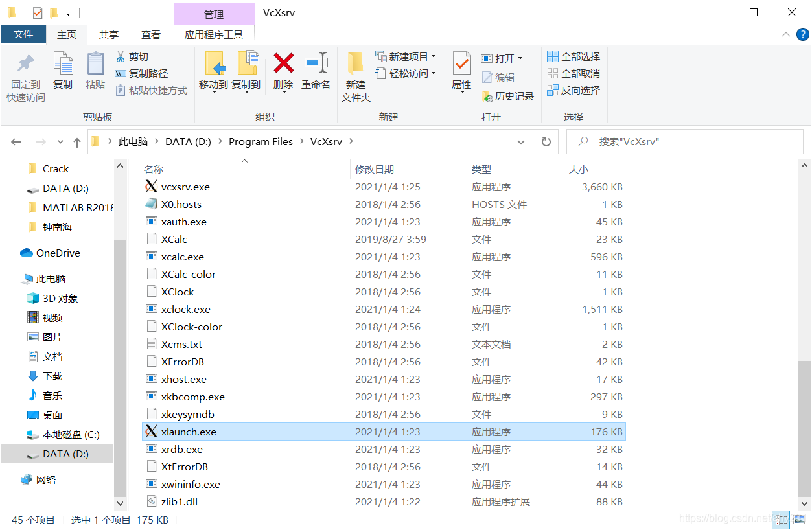Switch to details view icon in status bar
812x530 pixels.
coord(782,519)
